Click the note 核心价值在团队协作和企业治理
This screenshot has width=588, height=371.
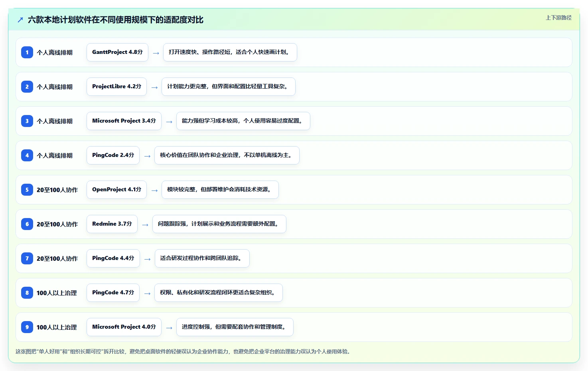click(x=227, y=155)
